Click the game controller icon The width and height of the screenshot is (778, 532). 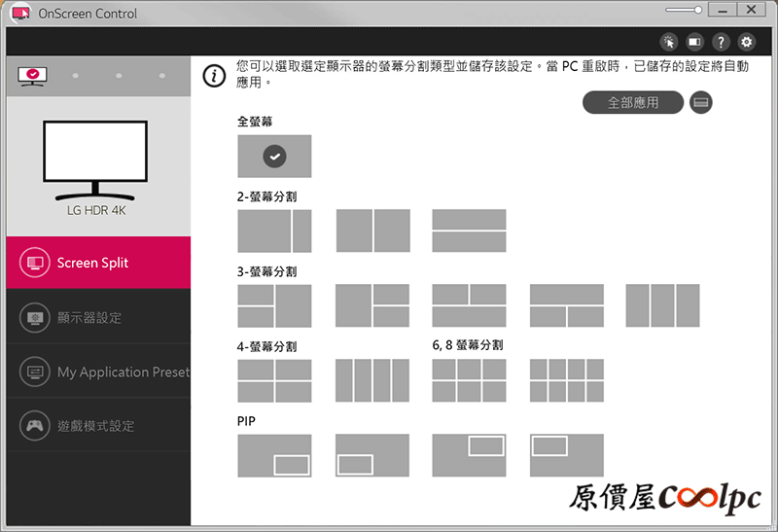point(35,426)
